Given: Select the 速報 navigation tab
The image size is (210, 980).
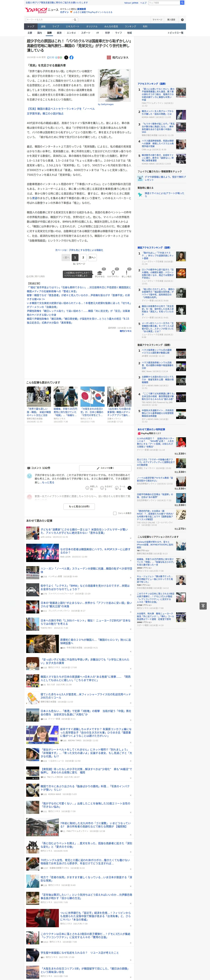Looking at the screenshot, I should [x=43, y=27].
